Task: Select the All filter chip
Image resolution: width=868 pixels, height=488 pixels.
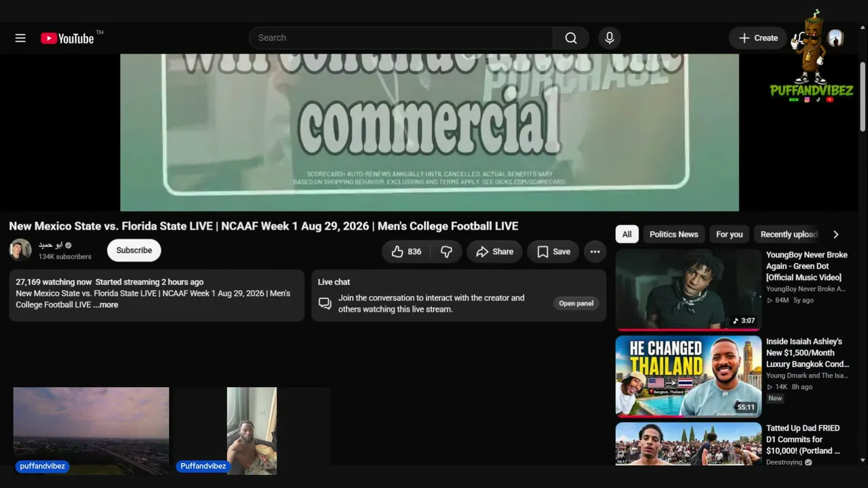Action: [x=627, y=235]
